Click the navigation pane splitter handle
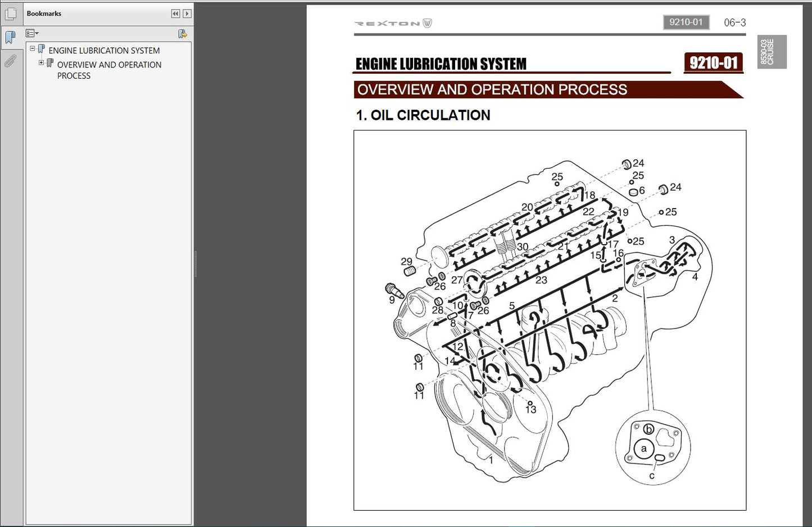This screenshot has height=527, width=812. click(x=195, y=264)
